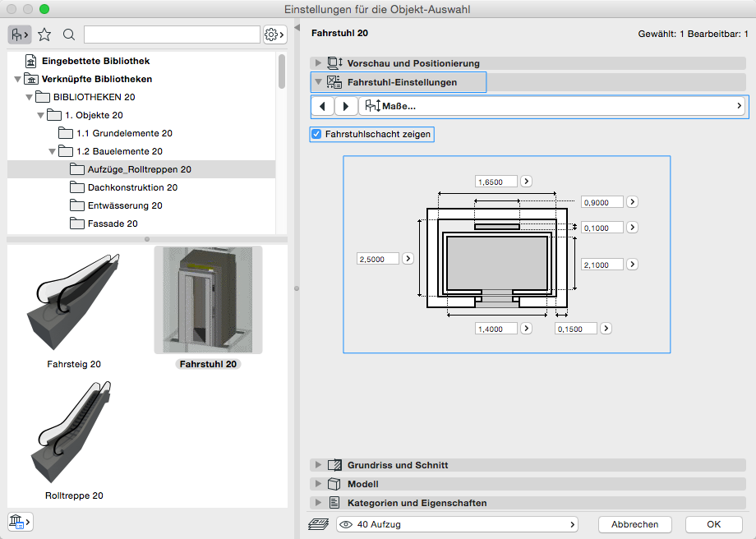The height and width of the screenshot is (539, 756).
Task: Select the Dachkonstruktion 20 folder
Action: 132,187
